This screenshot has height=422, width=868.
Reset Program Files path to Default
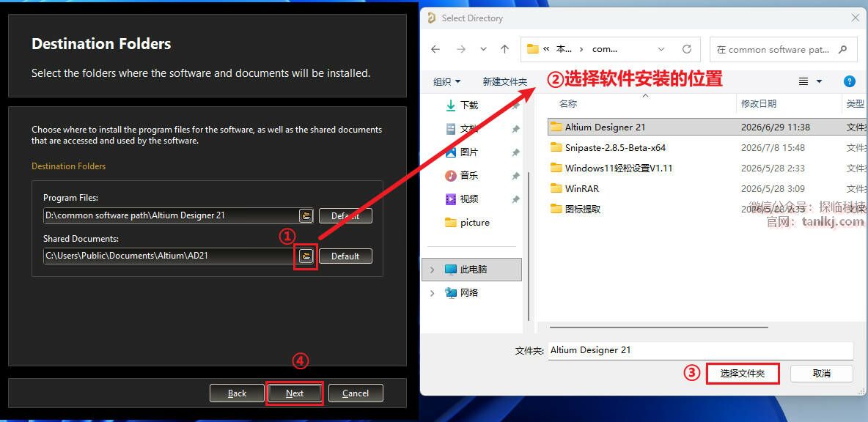(x=345, y=215)
